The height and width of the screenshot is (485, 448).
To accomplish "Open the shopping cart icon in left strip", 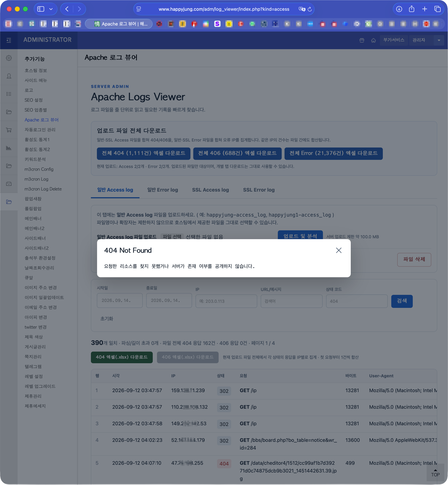I will [9, 130].
